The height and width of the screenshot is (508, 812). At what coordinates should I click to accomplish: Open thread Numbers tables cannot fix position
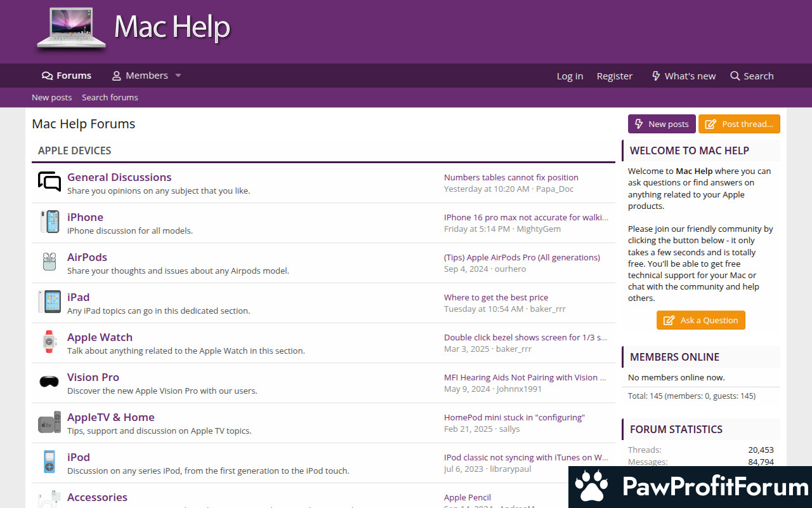(x=511, y=177)
